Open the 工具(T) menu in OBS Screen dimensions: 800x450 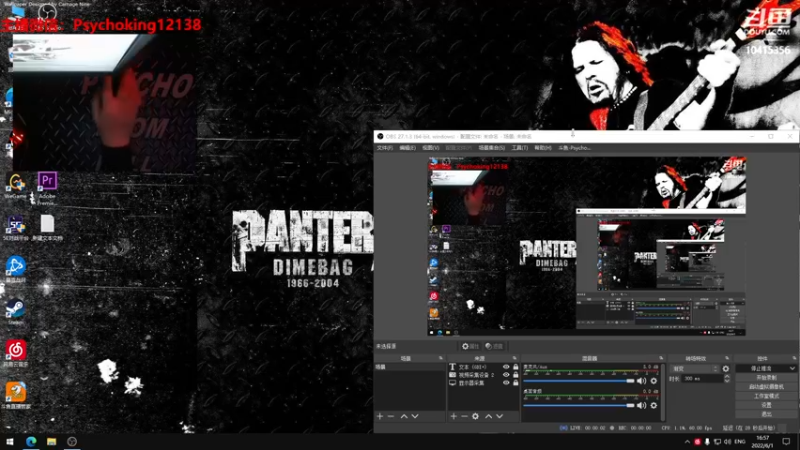[519, 148]
